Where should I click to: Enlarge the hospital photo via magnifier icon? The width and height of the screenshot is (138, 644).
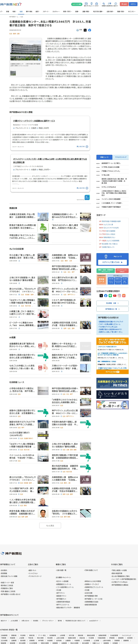(39, 59)
